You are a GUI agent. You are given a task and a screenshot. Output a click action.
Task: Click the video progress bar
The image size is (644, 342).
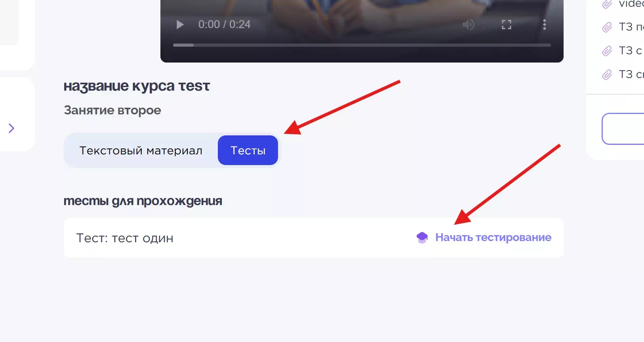[362, 45]
